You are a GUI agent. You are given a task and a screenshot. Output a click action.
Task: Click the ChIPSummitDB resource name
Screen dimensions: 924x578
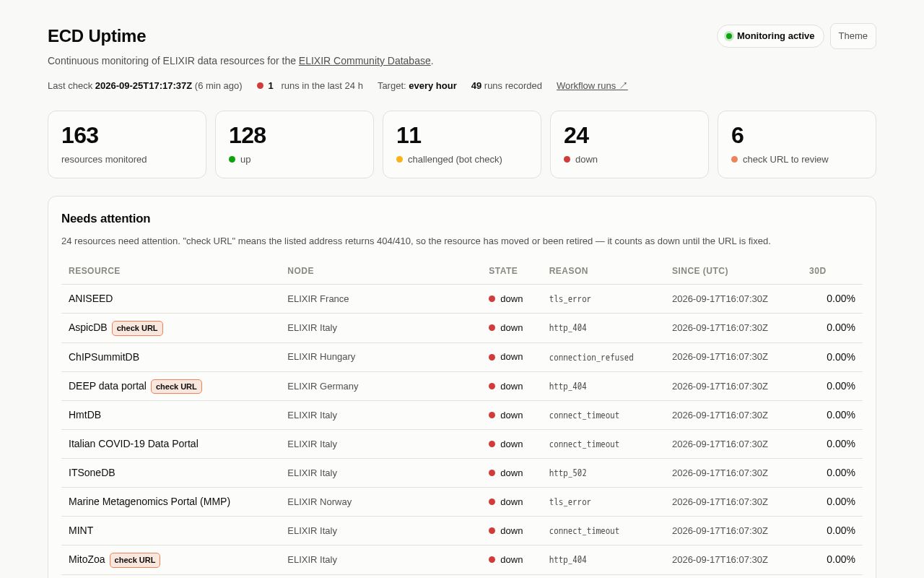coord(104,357)
